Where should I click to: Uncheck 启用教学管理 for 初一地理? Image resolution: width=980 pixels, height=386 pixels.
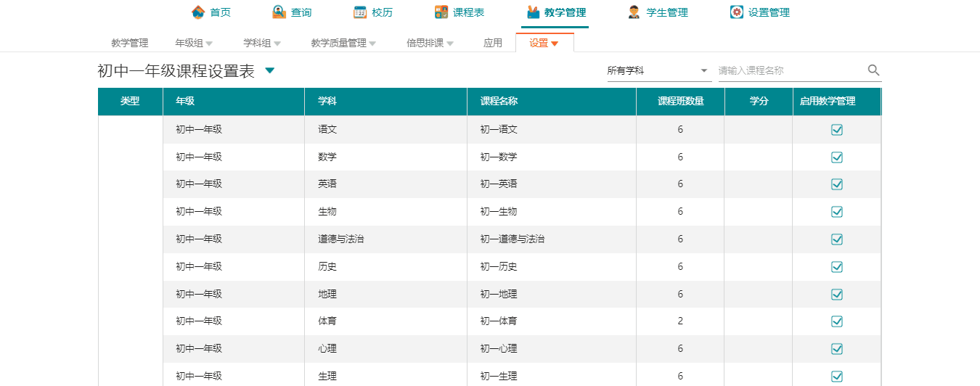pos(836,295)
